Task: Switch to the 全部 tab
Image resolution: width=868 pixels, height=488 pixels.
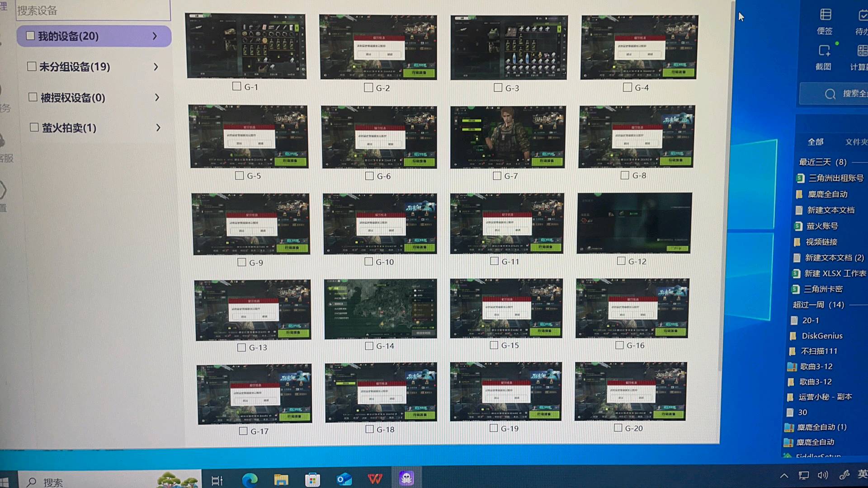Action: [816, 142]
